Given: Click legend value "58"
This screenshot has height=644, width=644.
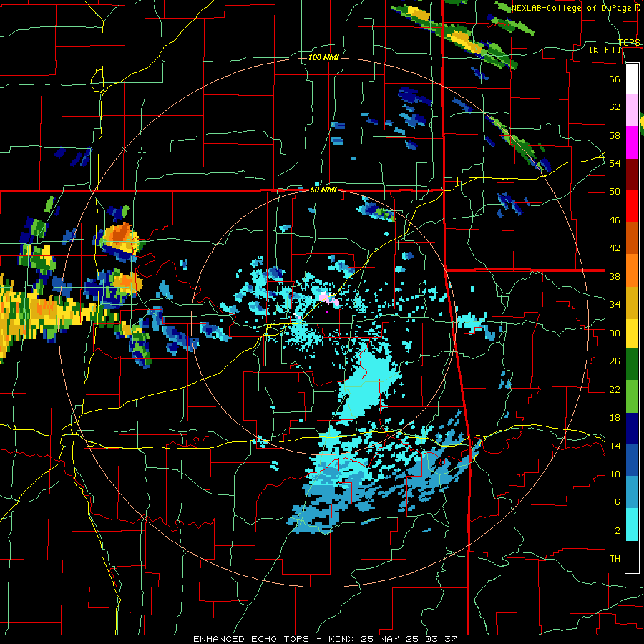Looking at the screenshot, I should [x=615, y=135].
